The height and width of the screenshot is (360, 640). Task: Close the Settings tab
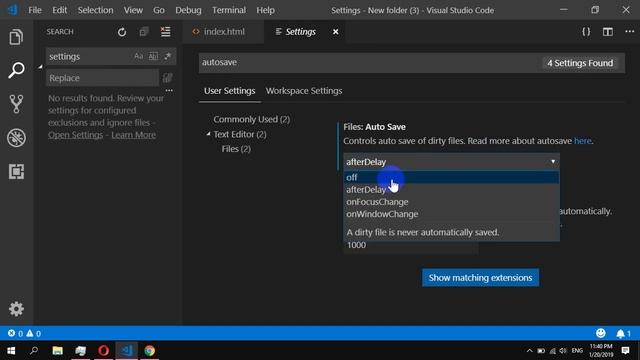point(336,31)
